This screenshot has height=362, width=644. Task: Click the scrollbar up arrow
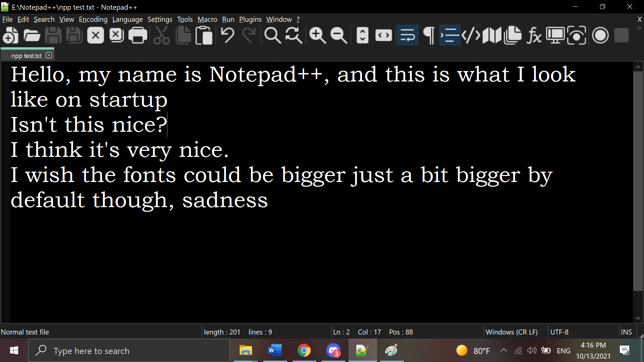click(x=638, y=67)
